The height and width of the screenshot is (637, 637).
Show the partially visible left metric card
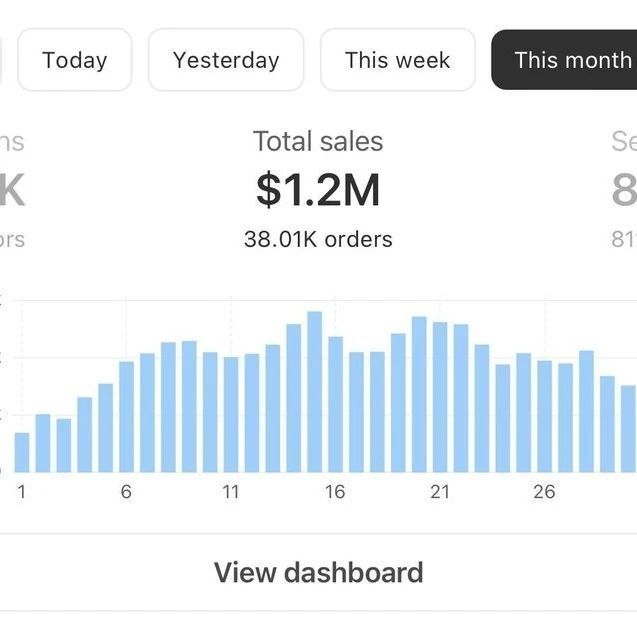pos(10,190)
